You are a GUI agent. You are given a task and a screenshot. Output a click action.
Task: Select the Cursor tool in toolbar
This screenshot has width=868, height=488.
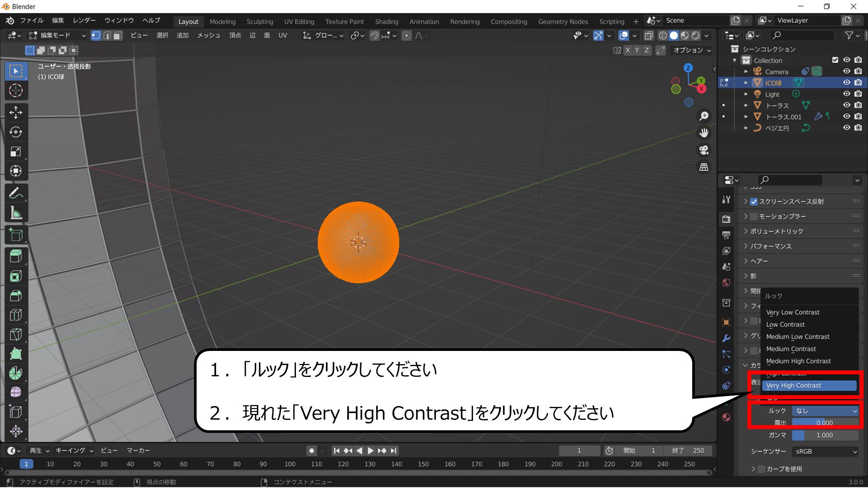(x=16, y=91)
